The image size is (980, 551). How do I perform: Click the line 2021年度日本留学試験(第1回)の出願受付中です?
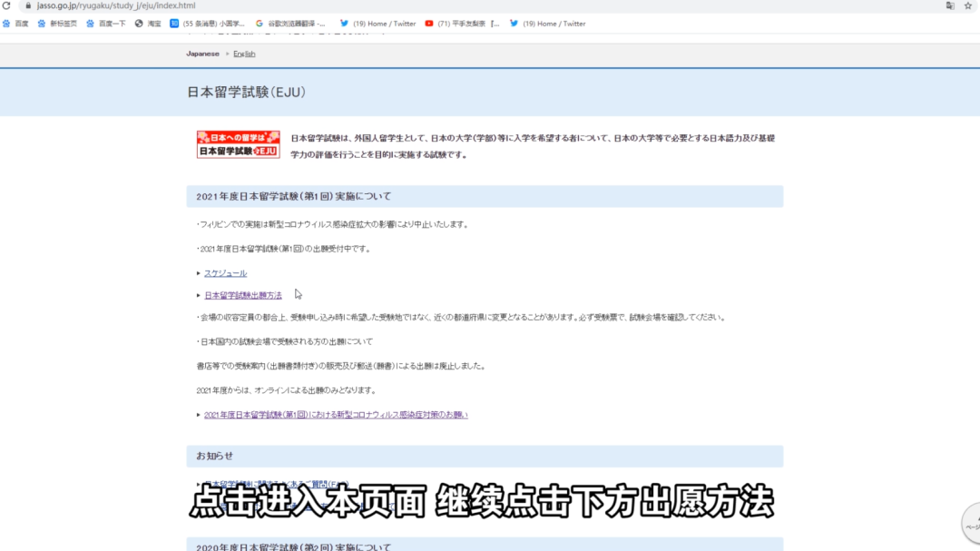coord(284,249)
